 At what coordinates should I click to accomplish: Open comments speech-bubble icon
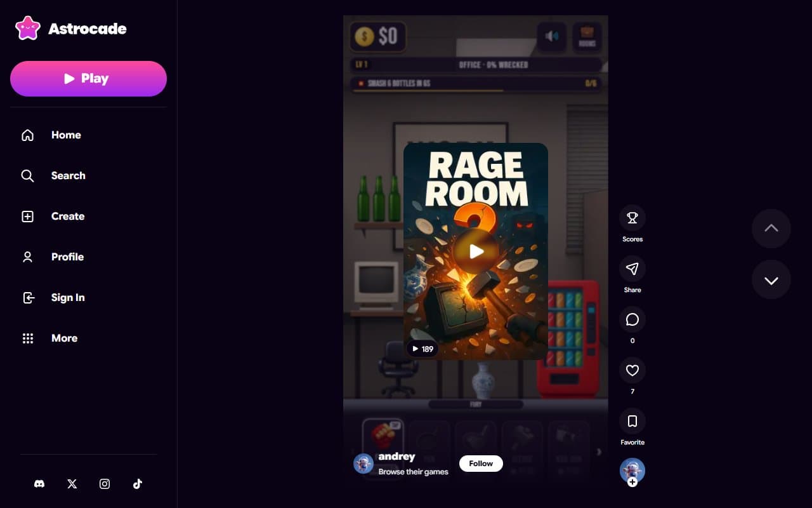[632, 319]
